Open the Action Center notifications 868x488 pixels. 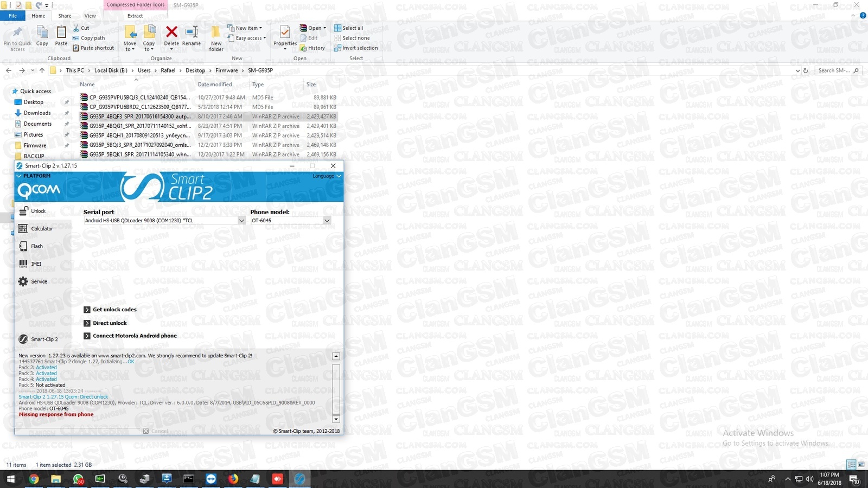[854, 479]
